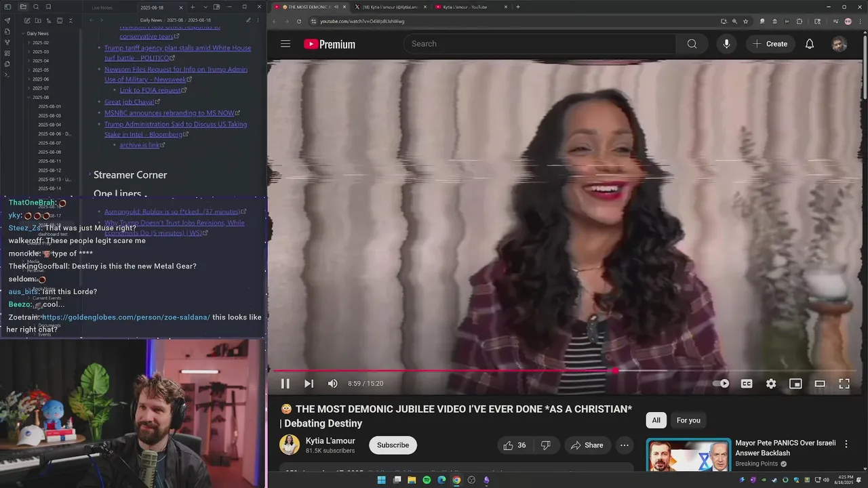Switch the player to miniplayer mode

[x=795, y=384]
